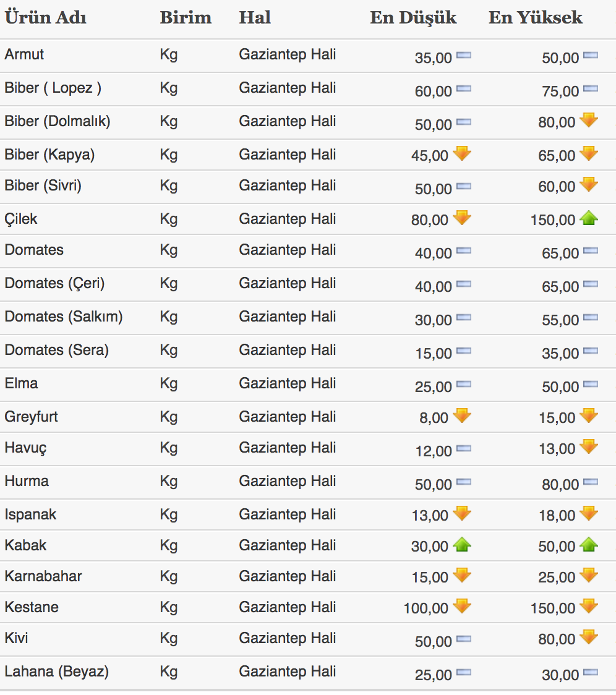Click the down arrow beside Havuç 13,00
The image size is (616, 695).
[589, 446]
